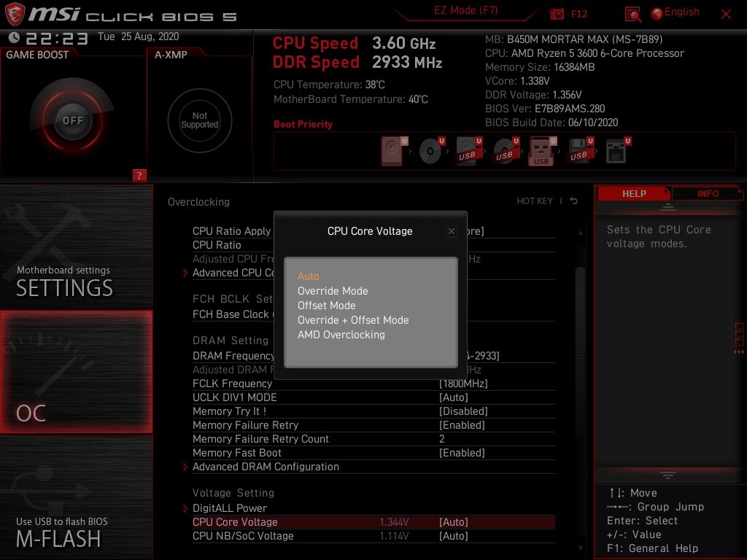Select the USB CD/DVD boot device icon
This screenshot has width=747, height=560.
click(x=506, y=151)
